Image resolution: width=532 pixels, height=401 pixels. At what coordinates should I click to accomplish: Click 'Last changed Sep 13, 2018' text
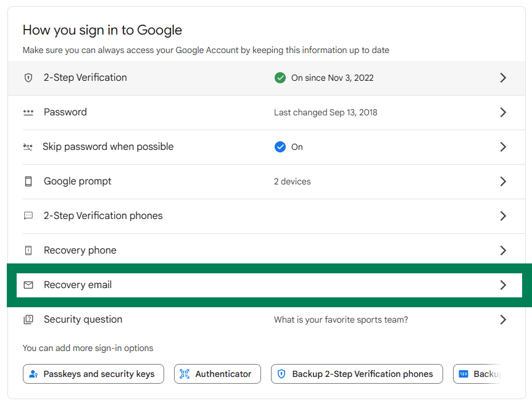(326, 113)
